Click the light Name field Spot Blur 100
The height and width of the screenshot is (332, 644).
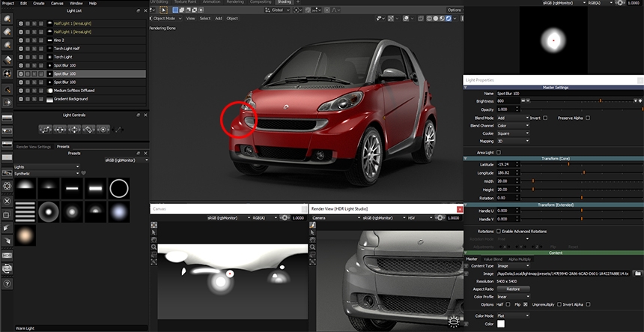tap(568, 94)
